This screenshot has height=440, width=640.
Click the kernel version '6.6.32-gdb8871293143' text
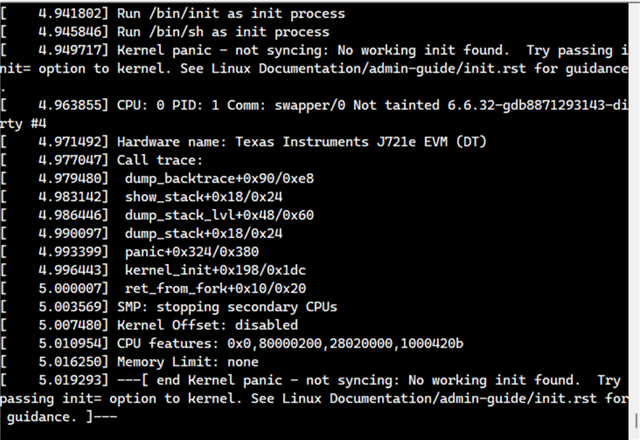(x=529, y=105)
